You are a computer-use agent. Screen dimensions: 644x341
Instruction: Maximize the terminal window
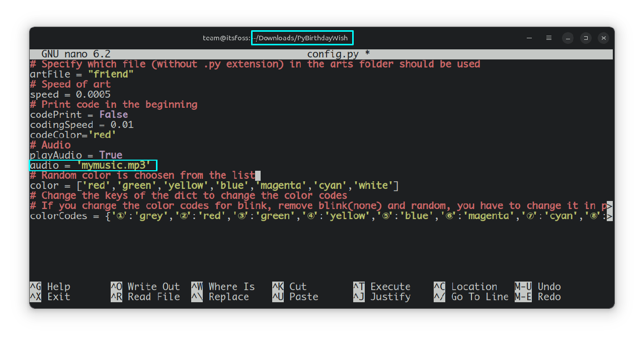(585, 38)
